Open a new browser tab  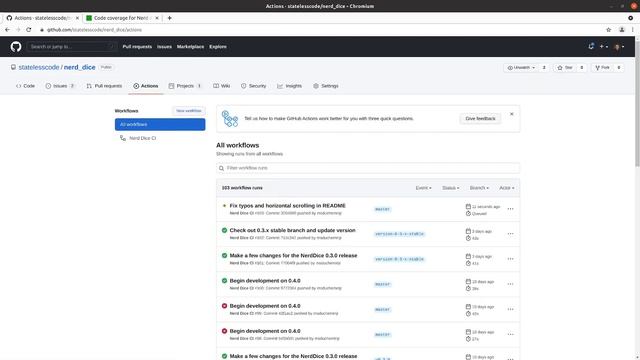point(169,18)
